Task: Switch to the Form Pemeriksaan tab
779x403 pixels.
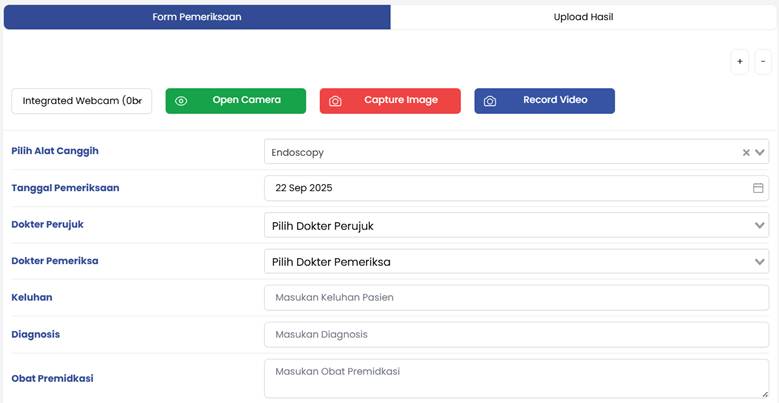Action: 197,17
